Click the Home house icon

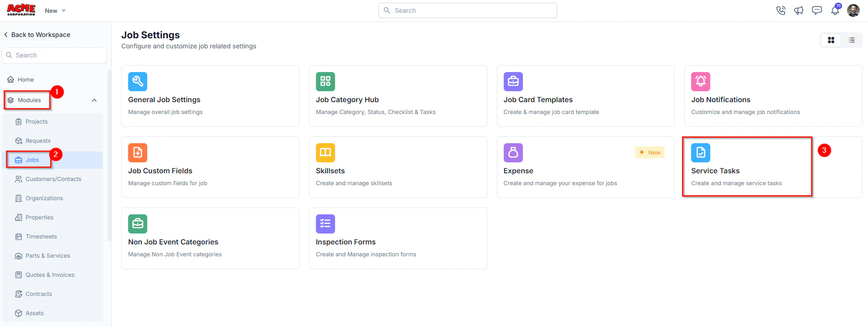tap(10, 79)
